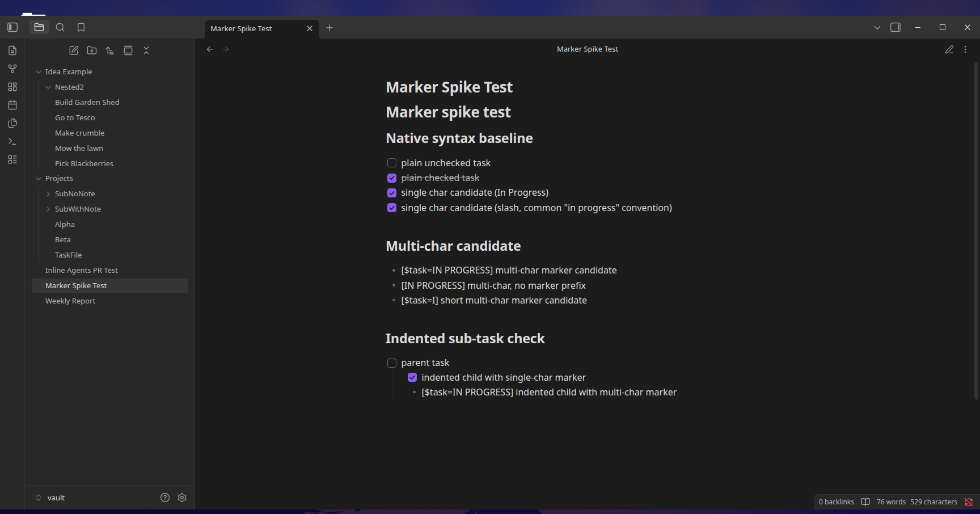Screen dimensions: 980x514
Task: Close the Marker Spike Test tab
Action: tap(310, 28)
